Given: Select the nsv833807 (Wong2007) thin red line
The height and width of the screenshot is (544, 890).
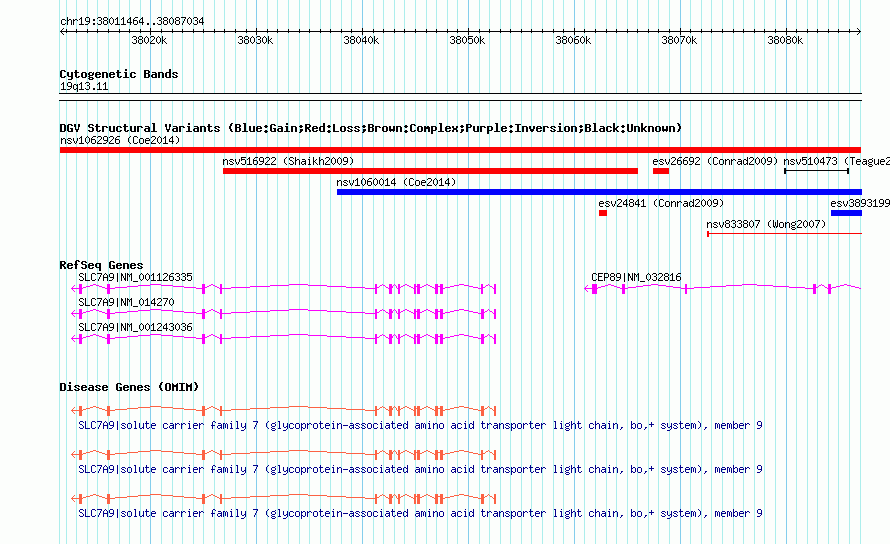Looking at the screenshot, I should point(784,233).
